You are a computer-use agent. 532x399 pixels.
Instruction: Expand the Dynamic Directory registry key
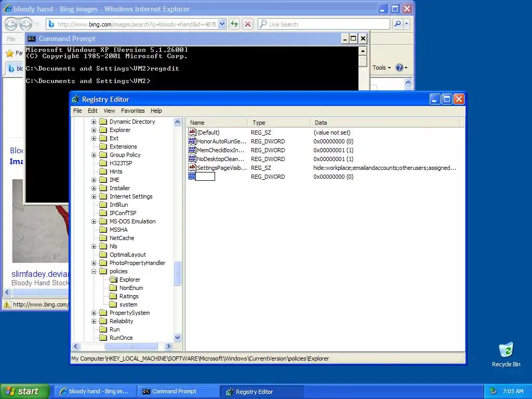tap(94, 122)
